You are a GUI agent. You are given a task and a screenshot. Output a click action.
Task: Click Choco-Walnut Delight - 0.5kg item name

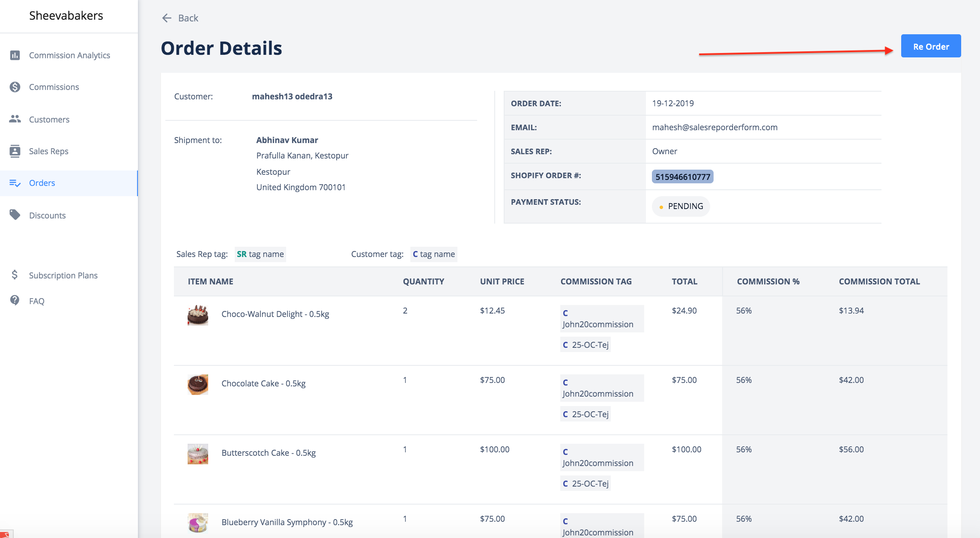click(x=275, y=314)
